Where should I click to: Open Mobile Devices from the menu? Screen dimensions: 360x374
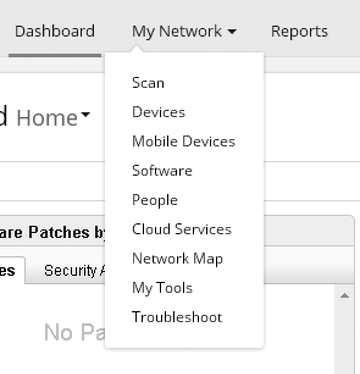pyautogui.click(x=184, y=141)
